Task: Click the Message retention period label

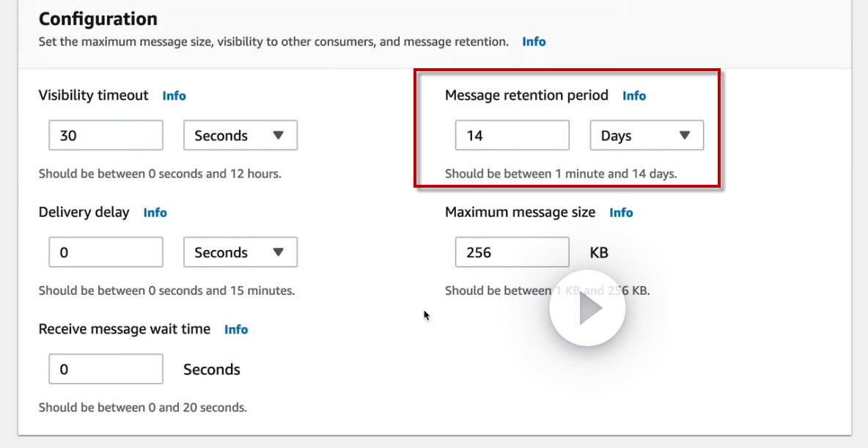Action: tap(526, 95)
